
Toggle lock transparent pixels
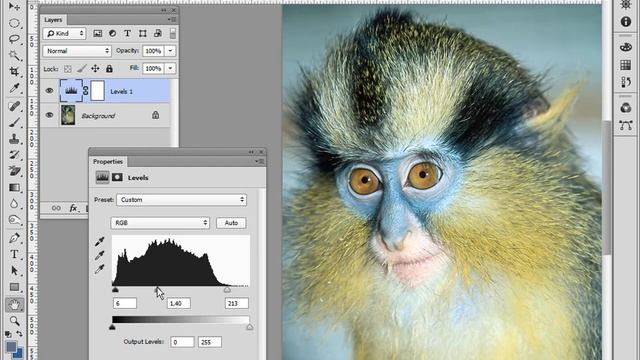pyautogui.click(x=68, y=69)
